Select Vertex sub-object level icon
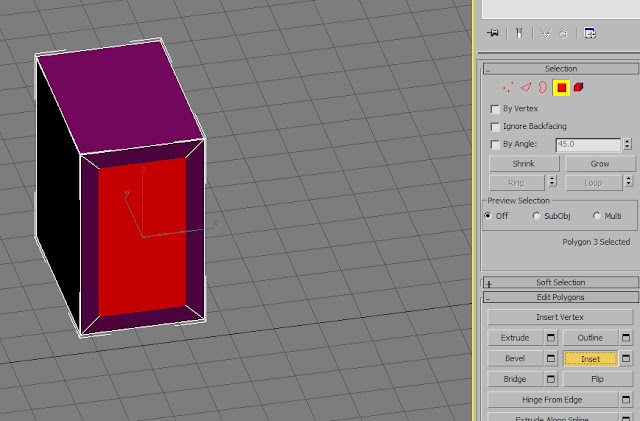 coord(508,87)
